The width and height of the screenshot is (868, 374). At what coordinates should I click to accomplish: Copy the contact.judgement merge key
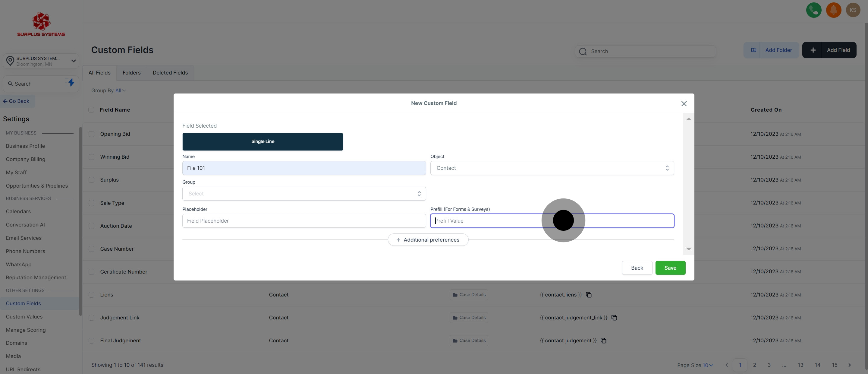(603, 341)
